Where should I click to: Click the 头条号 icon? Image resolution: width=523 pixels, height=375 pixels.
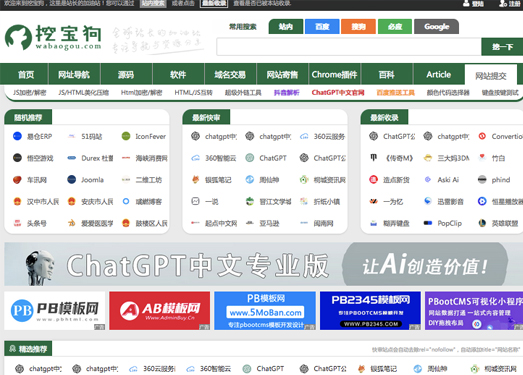17,223
